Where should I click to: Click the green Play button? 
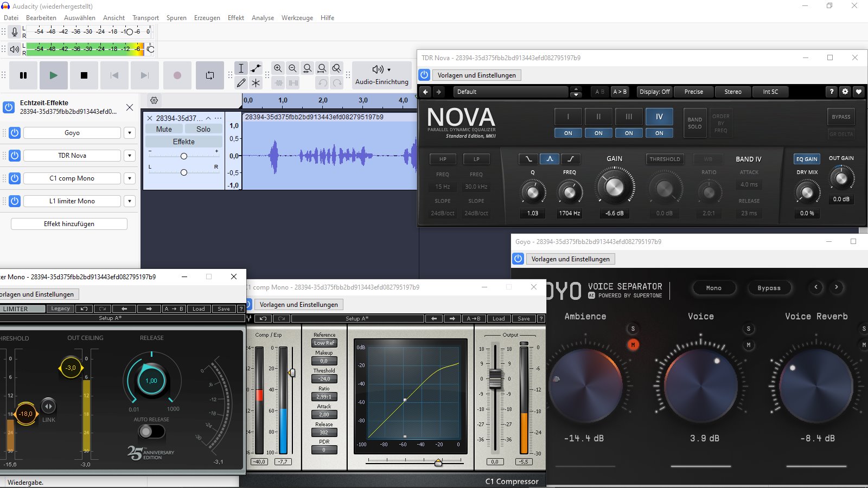[54, 75]
